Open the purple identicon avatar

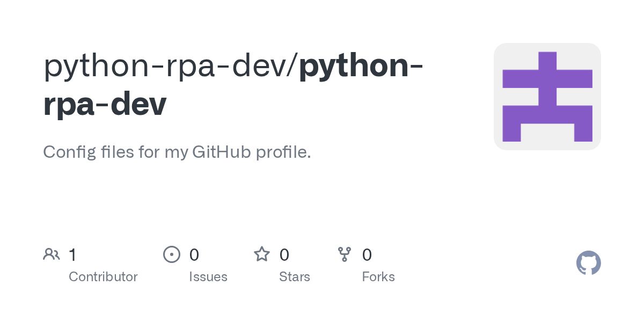point(547,97)
